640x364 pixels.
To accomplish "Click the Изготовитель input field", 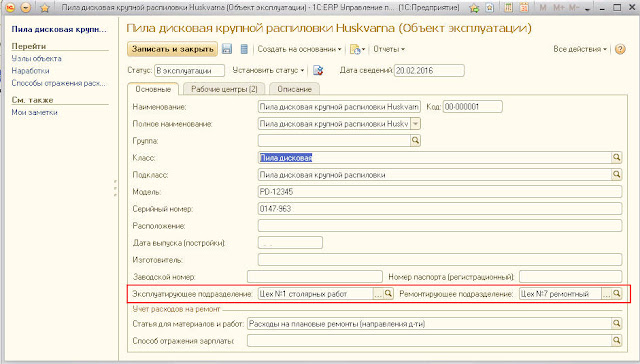I will click(440, 260).
